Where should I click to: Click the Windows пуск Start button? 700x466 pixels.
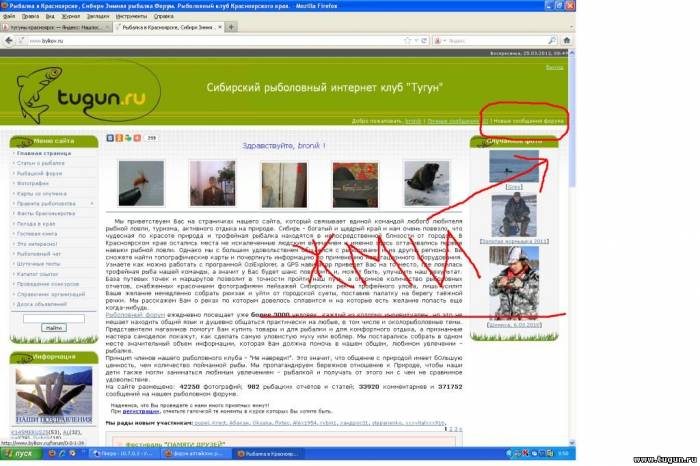[x=21, y=454]
